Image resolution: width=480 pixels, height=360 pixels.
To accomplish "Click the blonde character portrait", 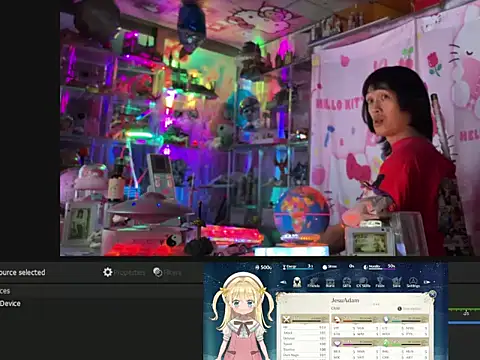I will 243,317.
